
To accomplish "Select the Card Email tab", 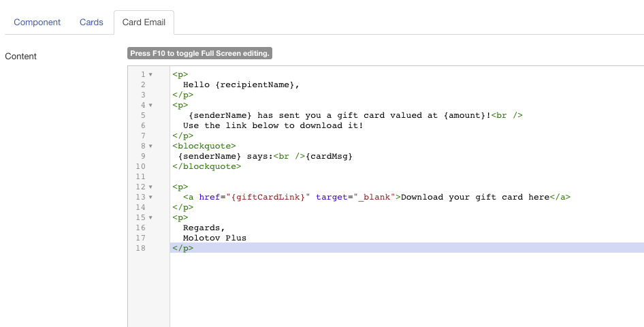I will point(144,22).
